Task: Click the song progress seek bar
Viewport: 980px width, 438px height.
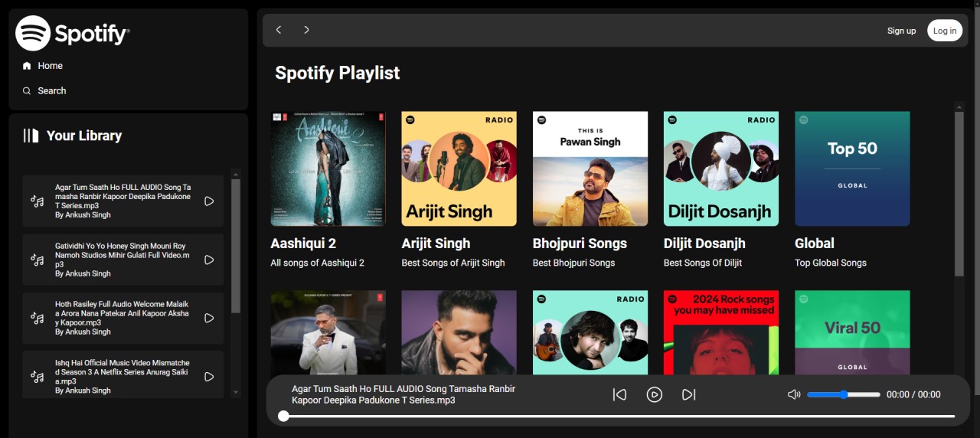Action: (619, 417)
